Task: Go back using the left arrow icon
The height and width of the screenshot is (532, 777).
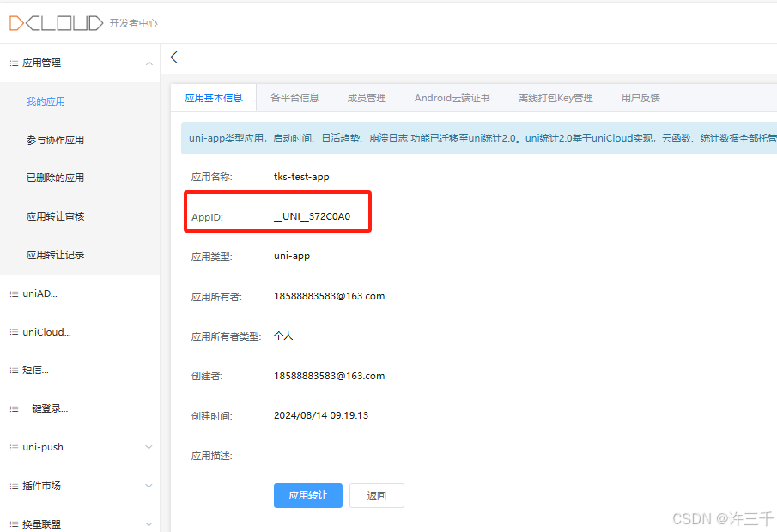Action: tap(174, 57)
